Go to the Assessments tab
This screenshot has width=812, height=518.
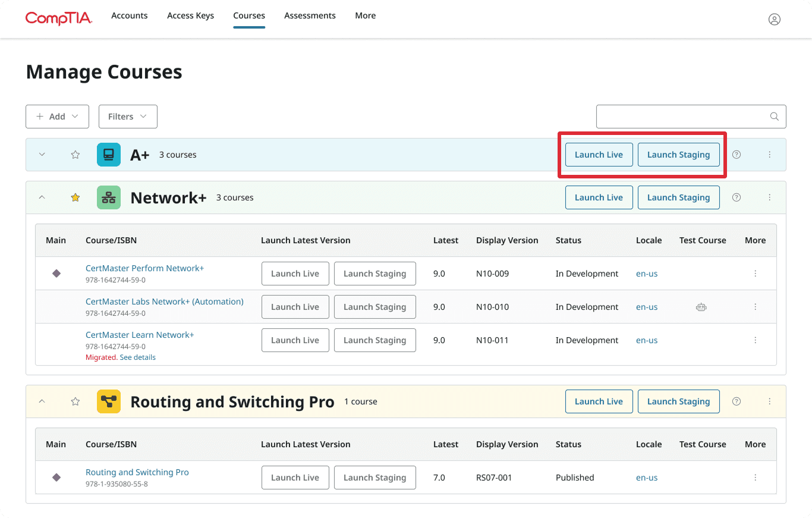click(310, 15)
